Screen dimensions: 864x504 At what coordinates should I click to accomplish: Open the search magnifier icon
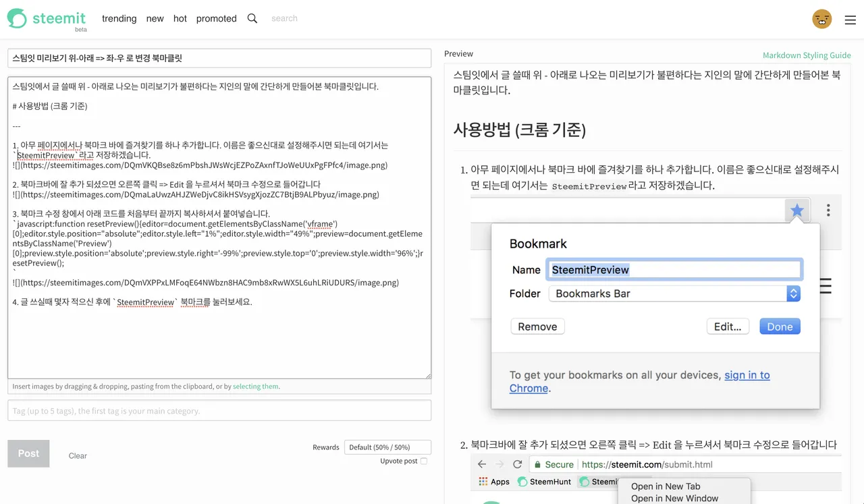coord(252,19)
